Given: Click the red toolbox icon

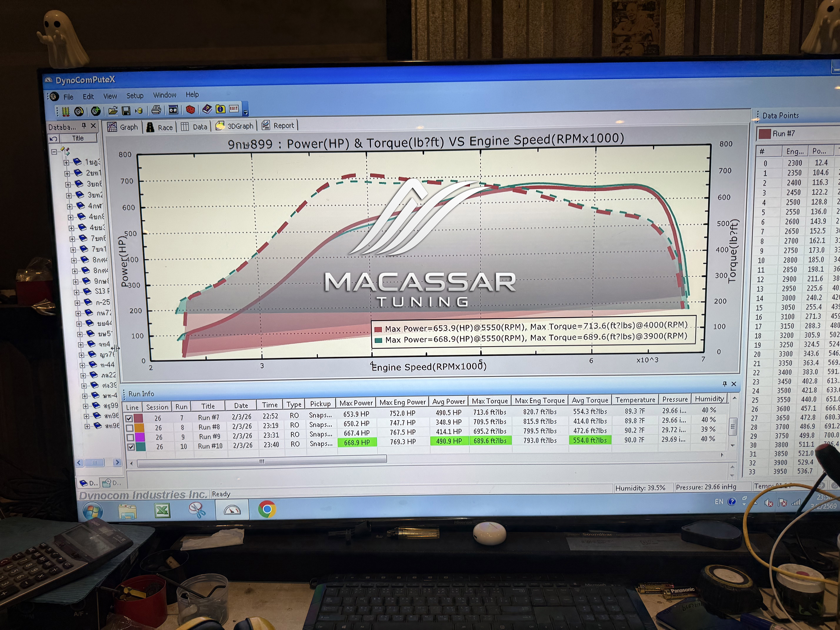Looking at the screenshot, I should pos(190,110).
